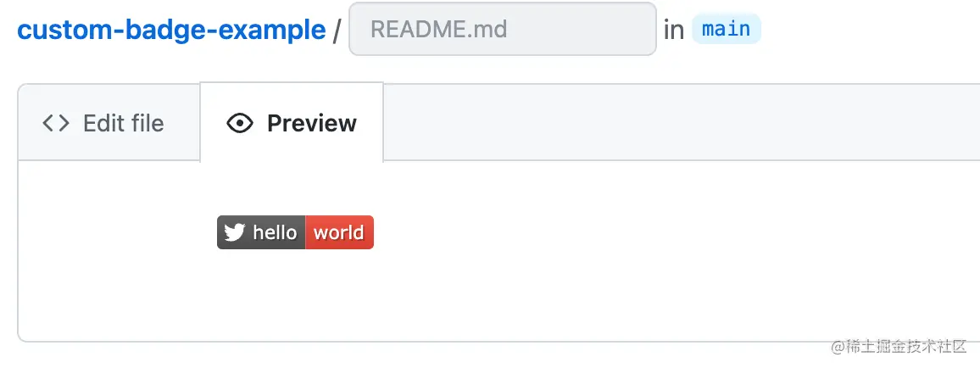This screenshot has width=980, height=368.
Task: Click the blank space left of the badge
Action: (x=119, y=232)
